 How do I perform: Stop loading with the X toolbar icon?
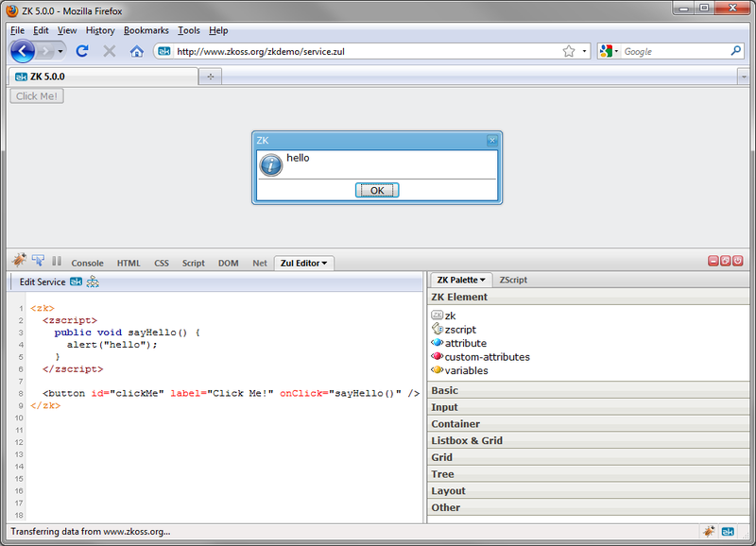(x=110, y=51)
